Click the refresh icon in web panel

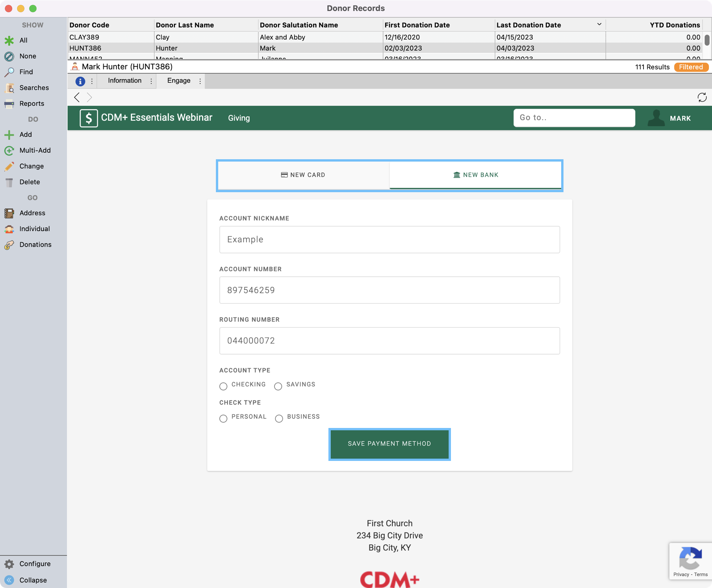[702, 97]
